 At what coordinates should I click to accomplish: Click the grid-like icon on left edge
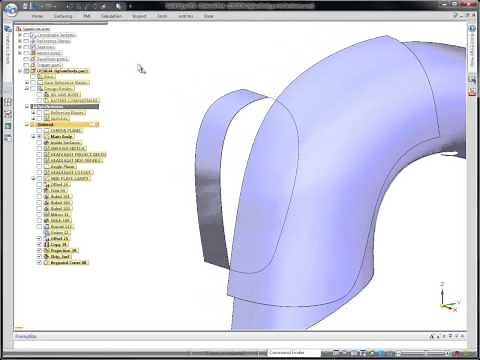tap(8, 102)
